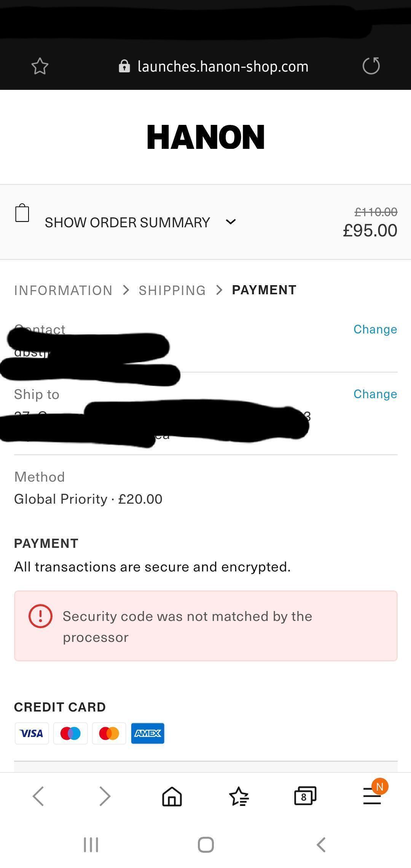Open the bookmarks list icon
The width and height of the screenshot is (411, 868).
point(239,796)
